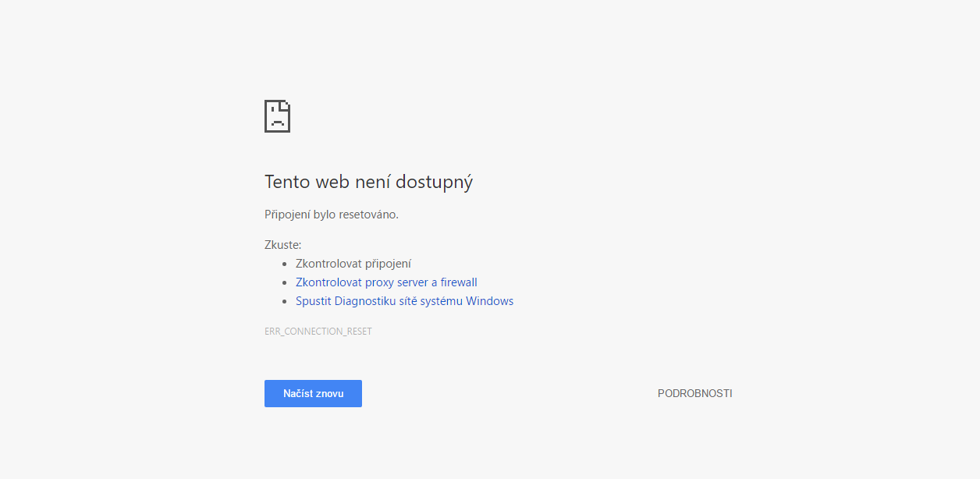Click the word Připojení in the reset message
Image resolution: width=980 pixels, height=479 pixels.
tap(287, 215)
